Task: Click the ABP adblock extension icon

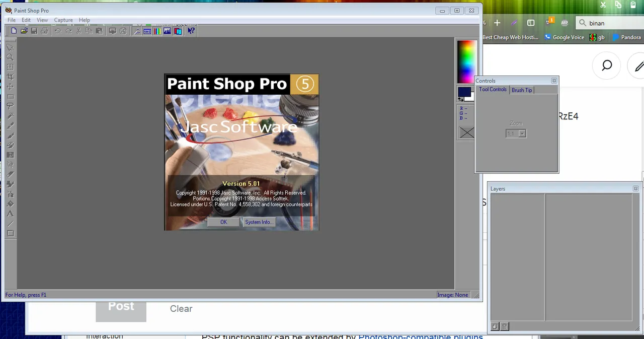Action: [565, 23]
